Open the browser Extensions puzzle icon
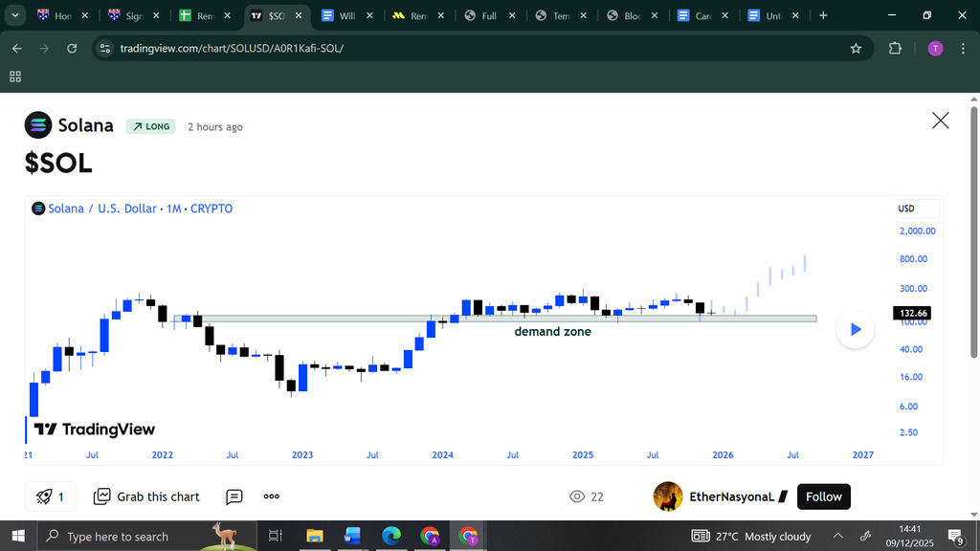The image size is (980, 551). pyautogui.click(x=895, y=49)
